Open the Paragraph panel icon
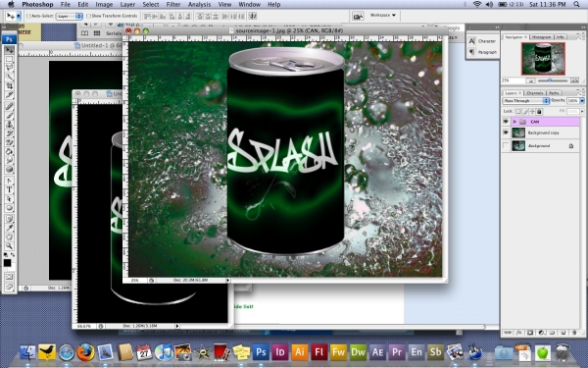This screenshot has height=368, width=588. pos(471,52)
